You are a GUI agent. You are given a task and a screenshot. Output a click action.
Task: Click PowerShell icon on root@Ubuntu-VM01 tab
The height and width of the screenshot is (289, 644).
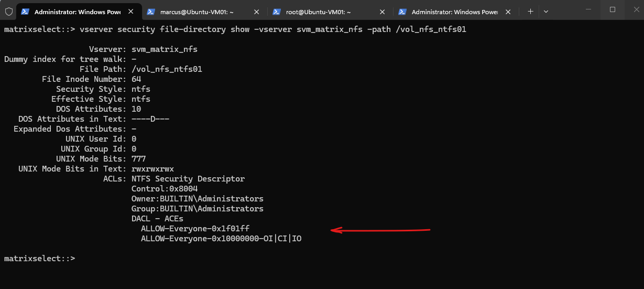(x=277, y=12)
